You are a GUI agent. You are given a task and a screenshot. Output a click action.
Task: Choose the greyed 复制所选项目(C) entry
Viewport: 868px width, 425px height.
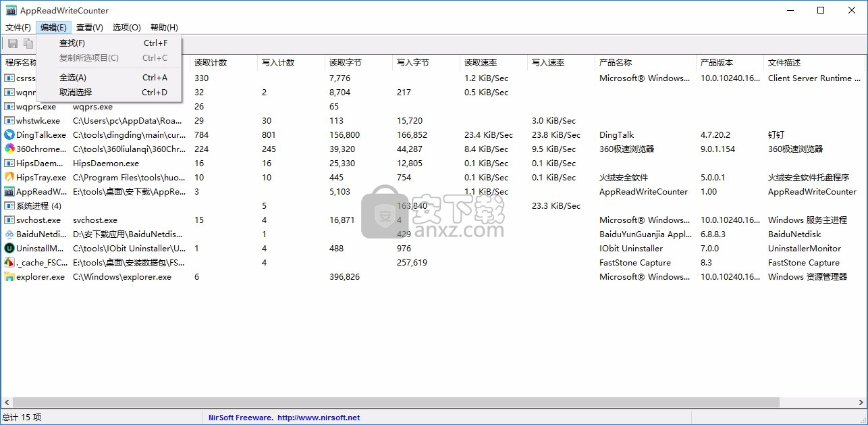click(109, 58)
